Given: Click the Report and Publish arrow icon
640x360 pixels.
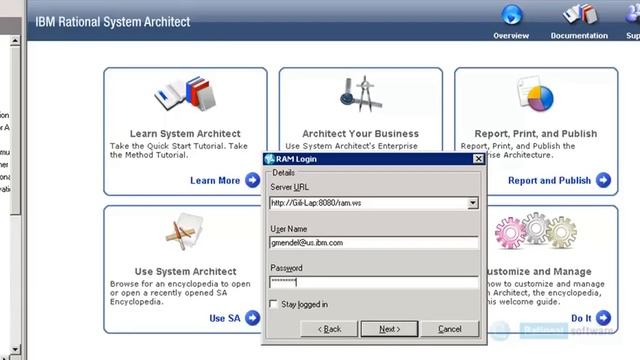Looking at the screenshot, I should point(603,180).
